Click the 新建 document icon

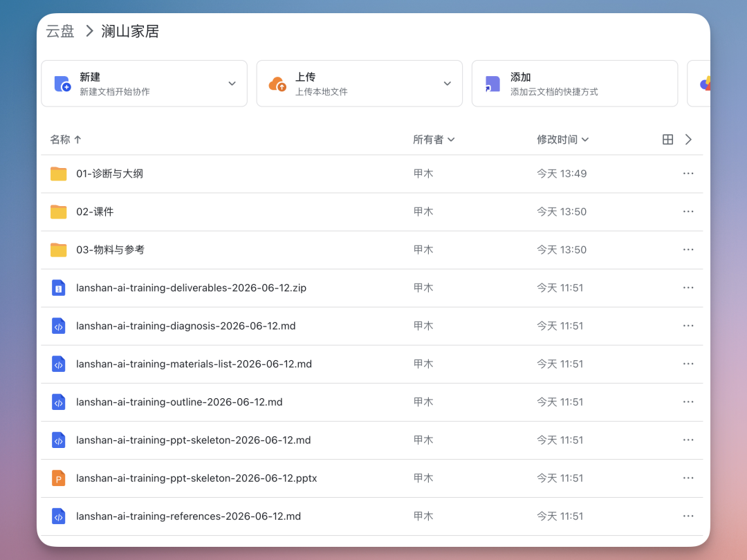coord(62,84)
